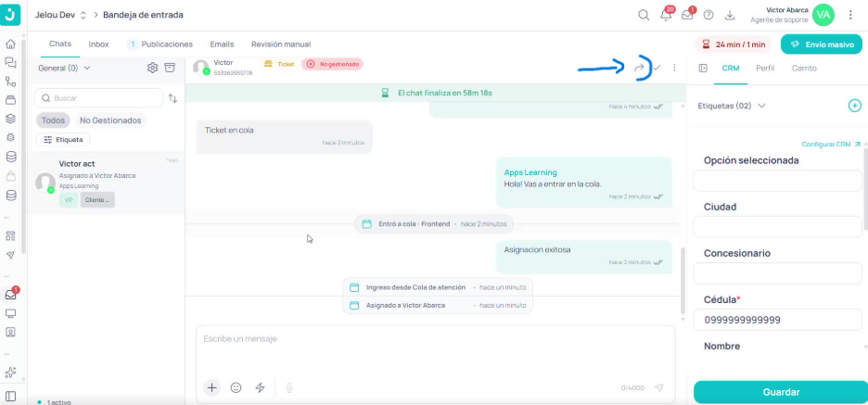This screenshot has width=868, height=405.
Task: Open the bug icon in sidebar
Action: click(10, 137)
